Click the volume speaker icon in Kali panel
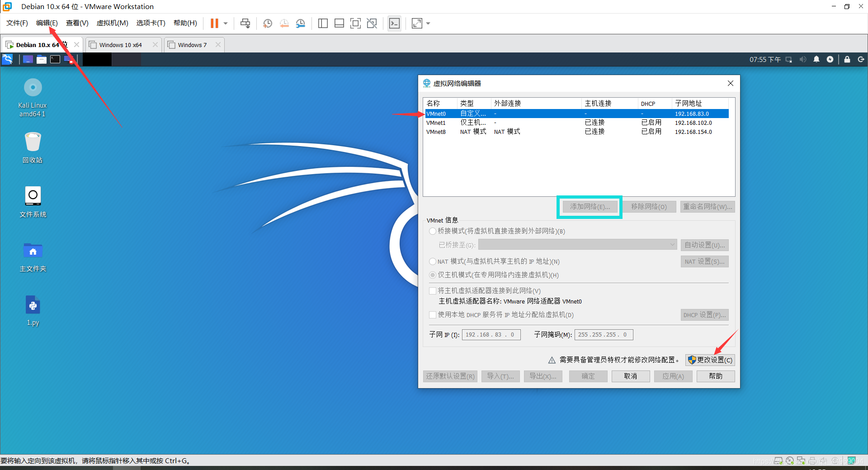The image size is (868, 470). 802,59
